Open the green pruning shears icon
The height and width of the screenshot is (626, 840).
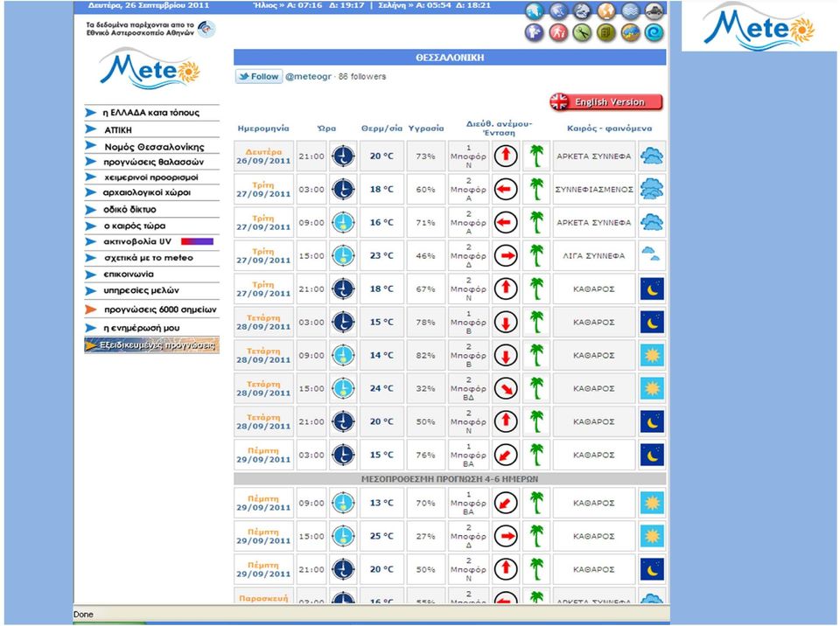tap(582, 33)
